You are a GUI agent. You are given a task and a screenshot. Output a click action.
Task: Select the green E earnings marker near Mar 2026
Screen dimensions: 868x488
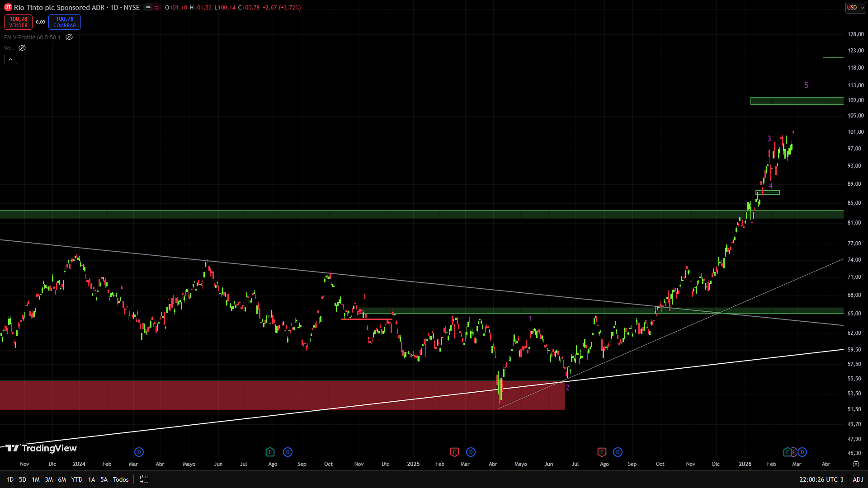pos(788,452)
